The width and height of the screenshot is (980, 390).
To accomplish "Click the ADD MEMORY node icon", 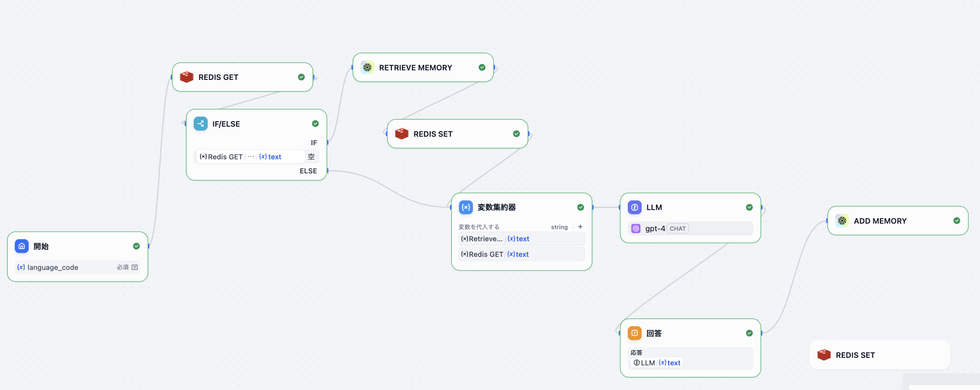I will point(842,221).
